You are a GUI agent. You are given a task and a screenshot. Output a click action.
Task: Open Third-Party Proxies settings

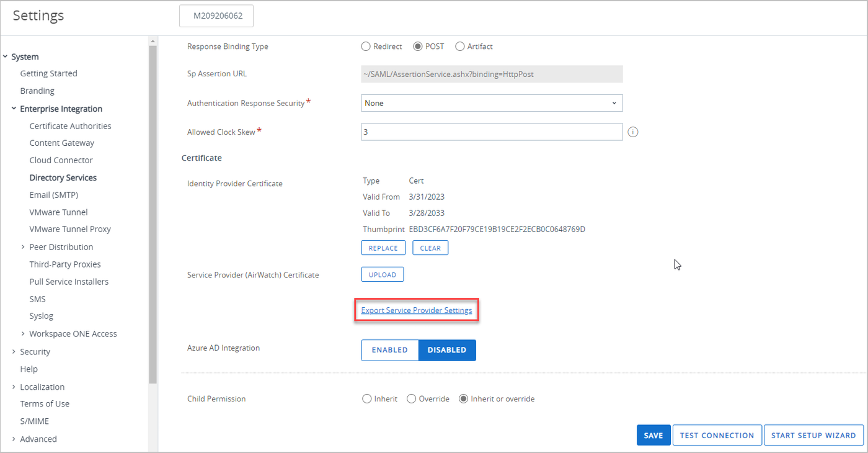65,264
